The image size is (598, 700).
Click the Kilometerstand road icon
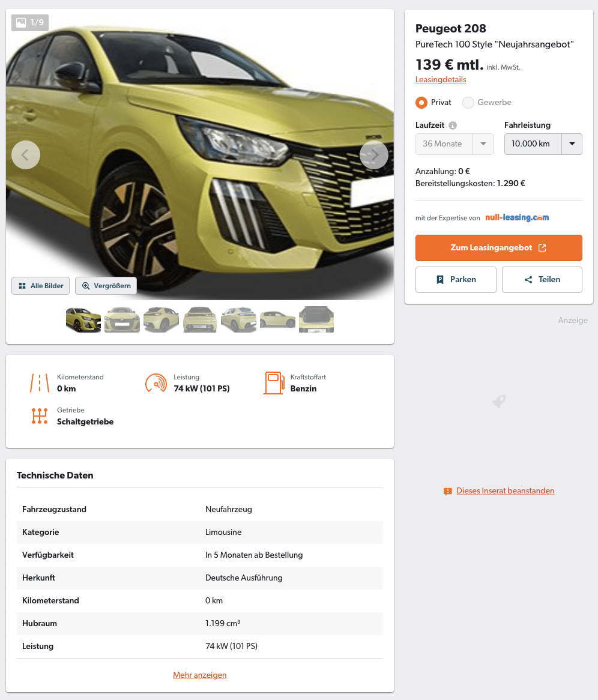click(x=40, y=383)
